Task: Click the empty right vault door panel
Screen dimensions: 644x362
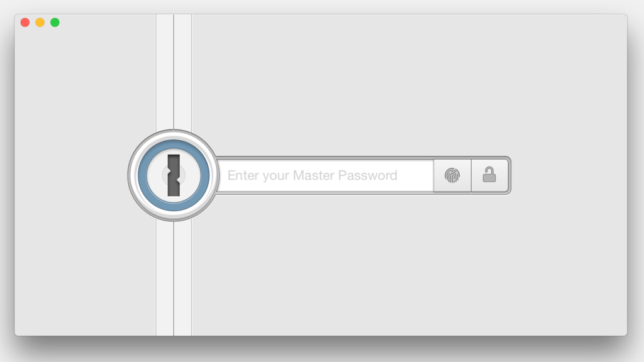Action: click(409, 263)
